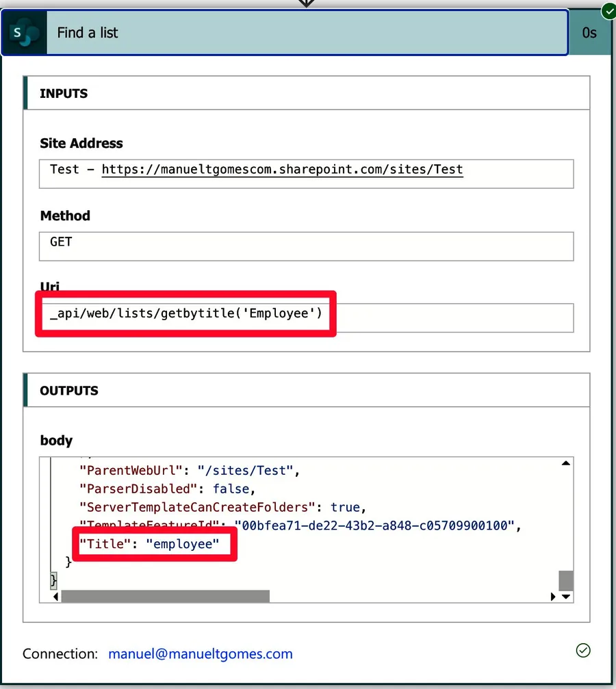Click the vertical scrollbar thumb in body
616x689 pixels.
(x=566, y=580)
